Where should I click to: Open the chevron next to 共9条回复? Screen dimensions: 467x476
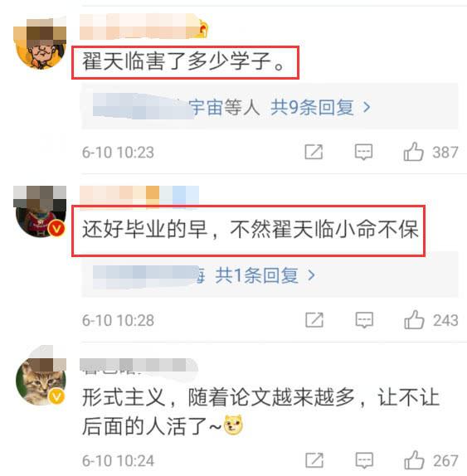[x=367, y=108]
